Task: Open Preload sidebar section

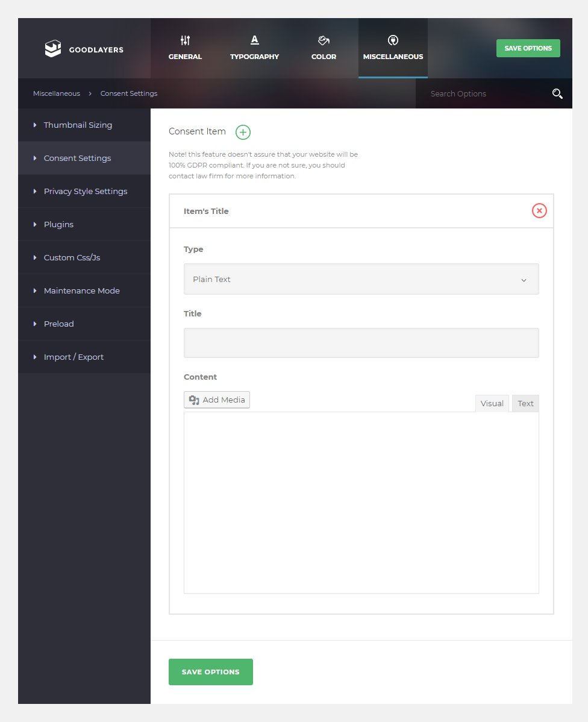Action: (84, 324)
